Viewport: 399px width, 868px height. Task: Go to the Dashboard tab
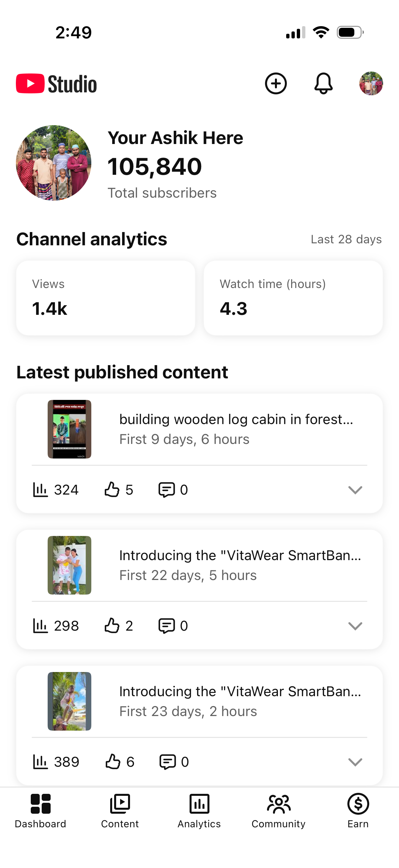click(x=40, y=811)
